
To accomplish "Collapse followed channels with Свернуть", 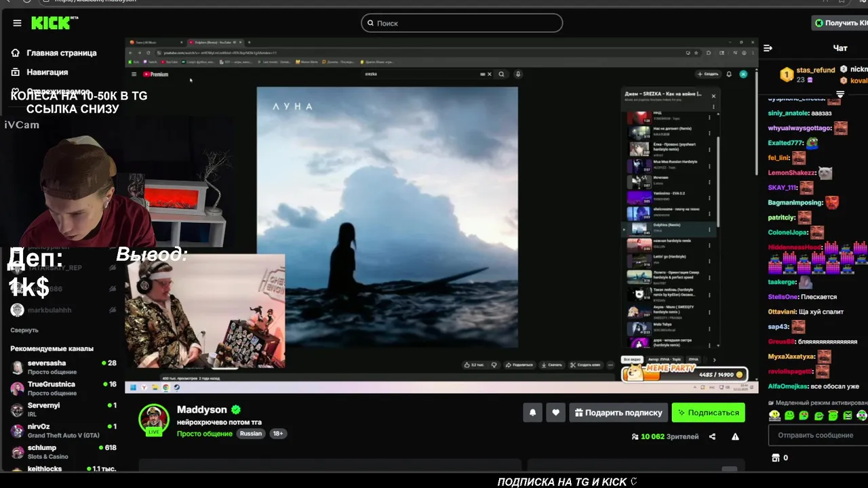I will [24, 330].
